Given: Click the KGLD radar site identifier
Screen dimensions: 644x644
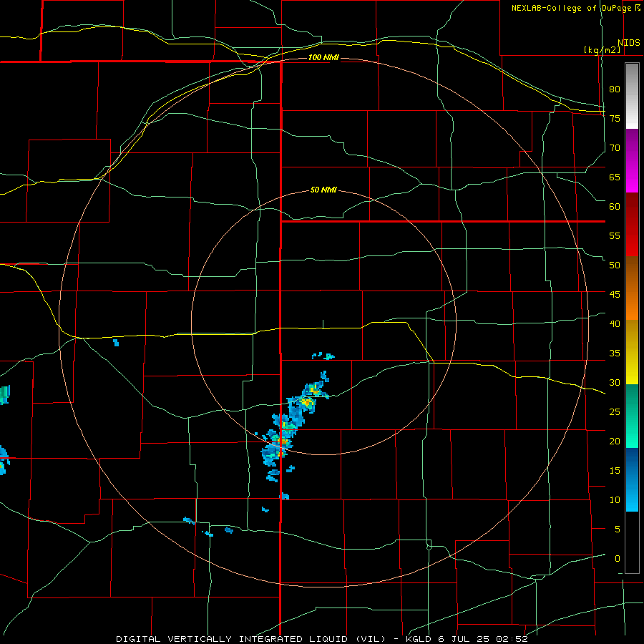Looking at the screenshot, I should 419,639.
